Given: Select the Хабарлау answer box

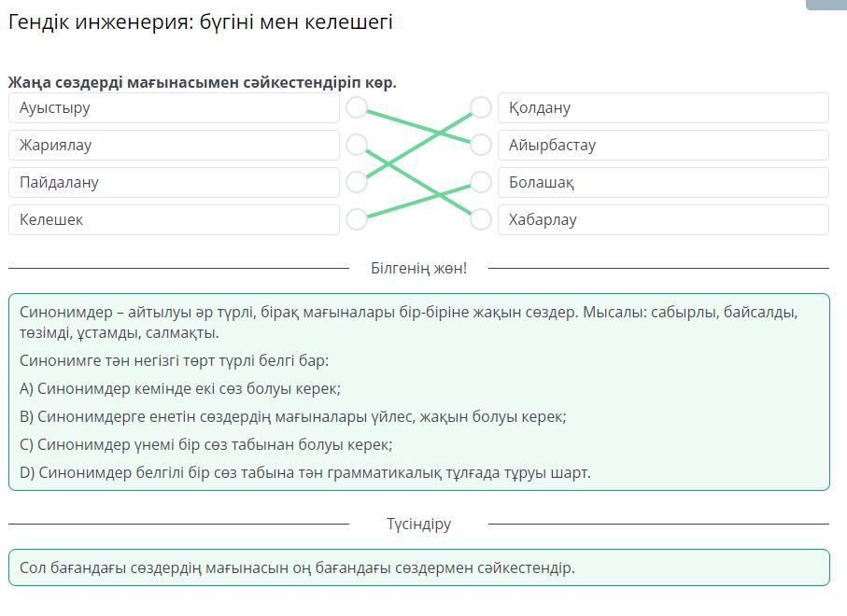Looking at the screenshot, I should tap(663, 219).
